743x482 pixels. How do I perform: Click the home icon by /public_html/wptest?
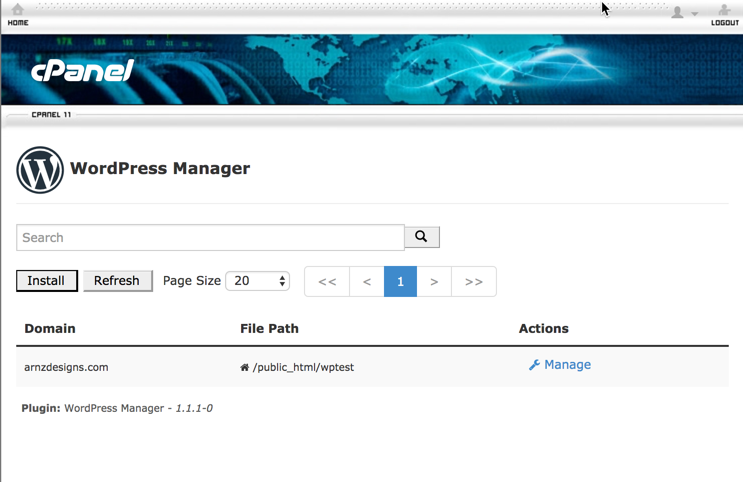point(245,367)
